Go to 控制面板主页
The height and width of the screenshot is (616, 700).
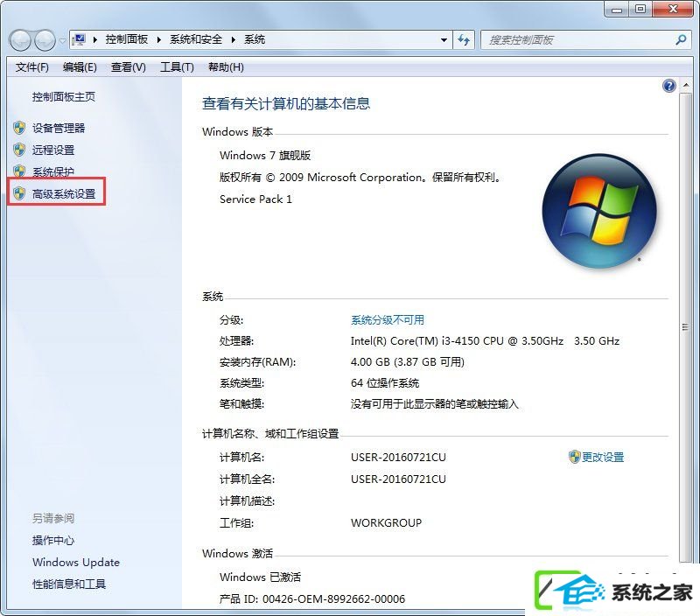64,97
